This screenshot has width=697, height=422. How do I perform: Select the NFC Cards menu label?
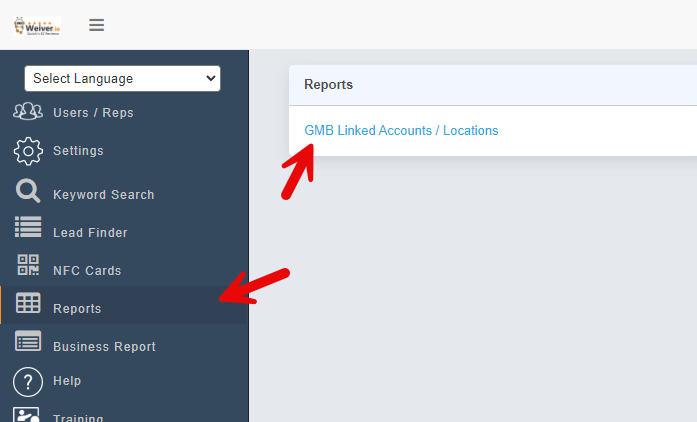(87, 271)
